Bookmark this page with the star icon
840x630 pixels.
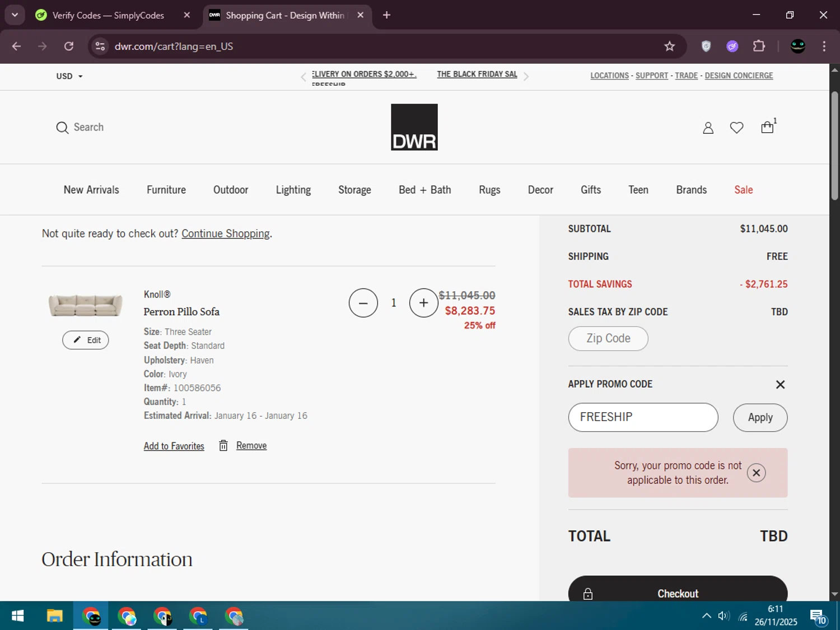(x=669, y=46)
